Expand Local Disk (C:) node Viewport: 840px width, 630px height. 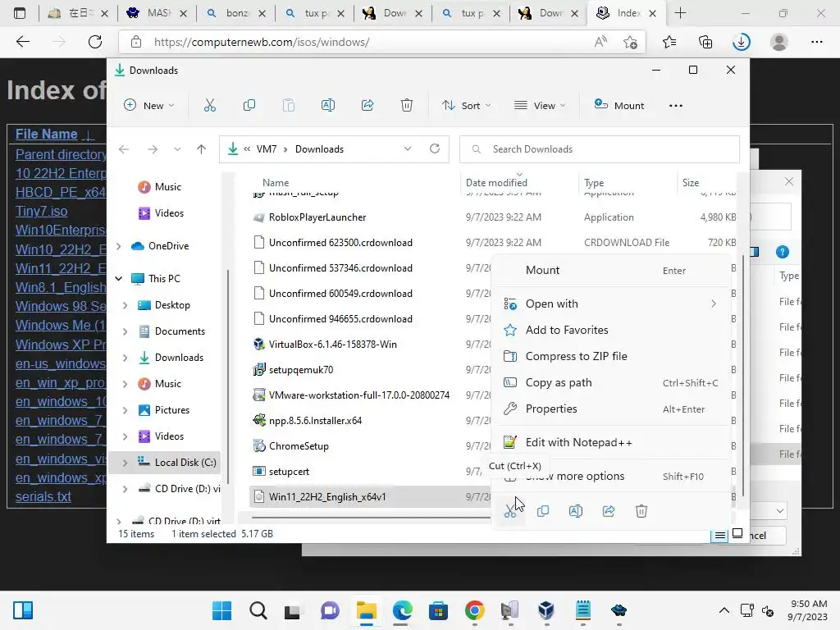pyautogui.click(x=125, y=463)
